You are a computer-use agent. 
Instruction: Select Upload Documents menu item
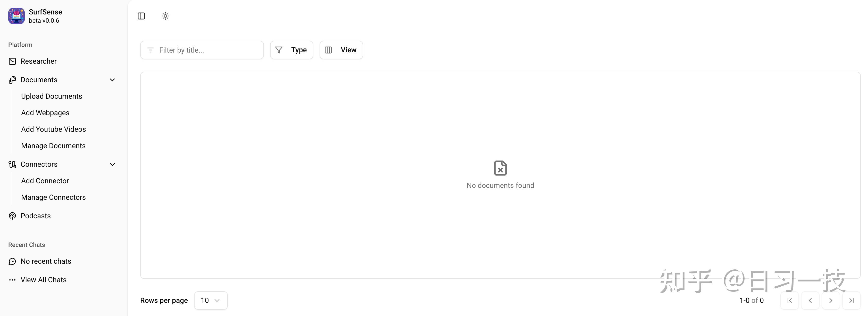[x=52, y=96]
